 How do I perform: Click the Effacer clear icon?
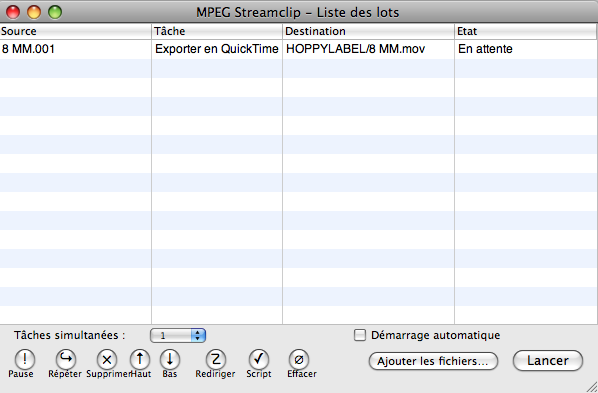[299, 359]
